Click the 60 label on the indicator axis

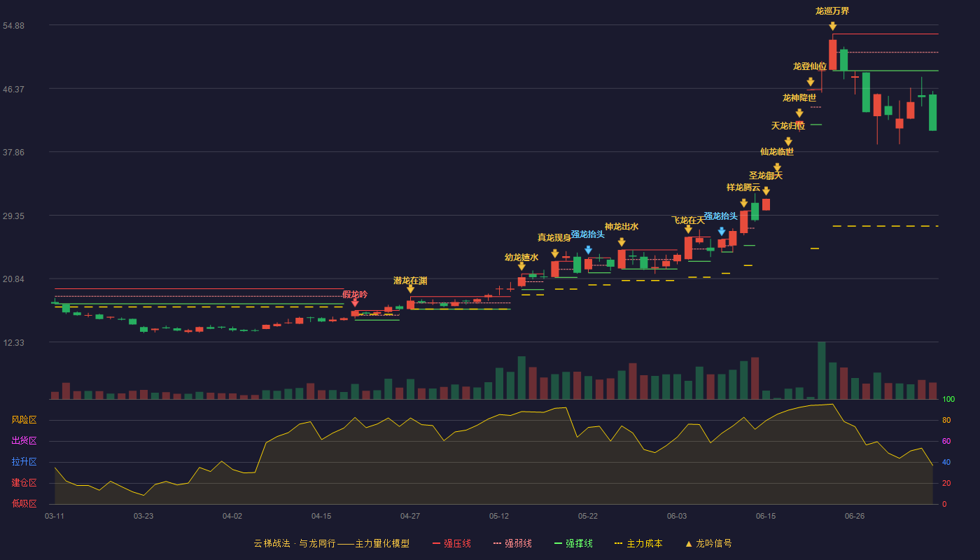click(946, 442)
